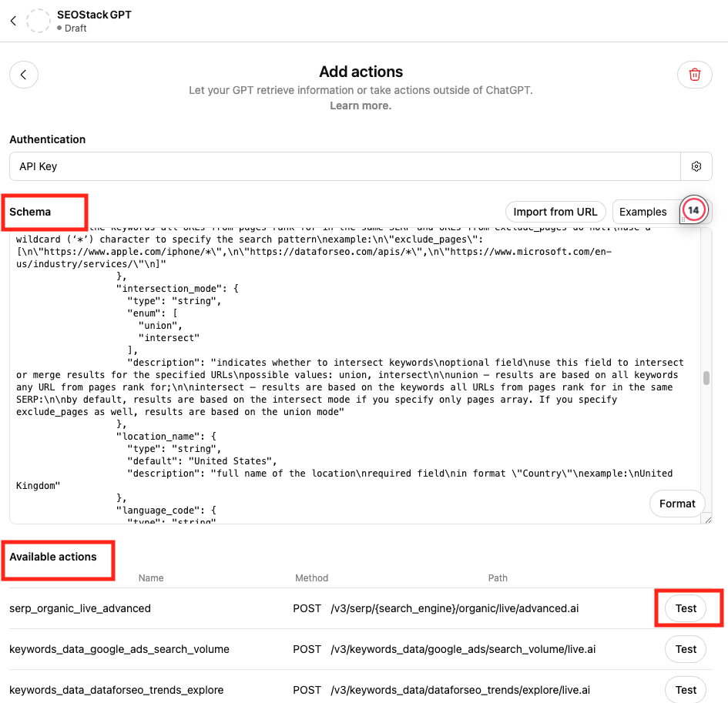Viewport: 728px width, 703px height.
Task: Click the schema editor vertical scrollbar thumb
Action: (706, 378)
